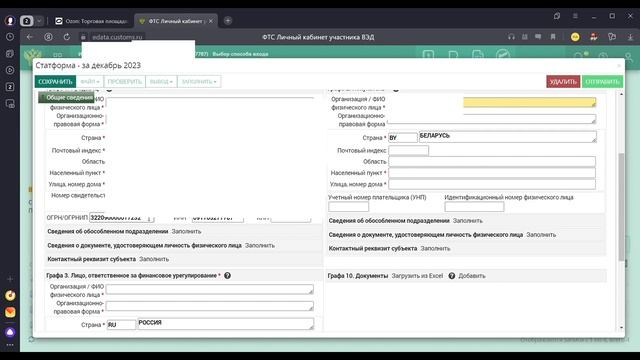The height and width of the screenshot is (360, 640).
Task: Go back to the previous page
Action: coord(30,37)
